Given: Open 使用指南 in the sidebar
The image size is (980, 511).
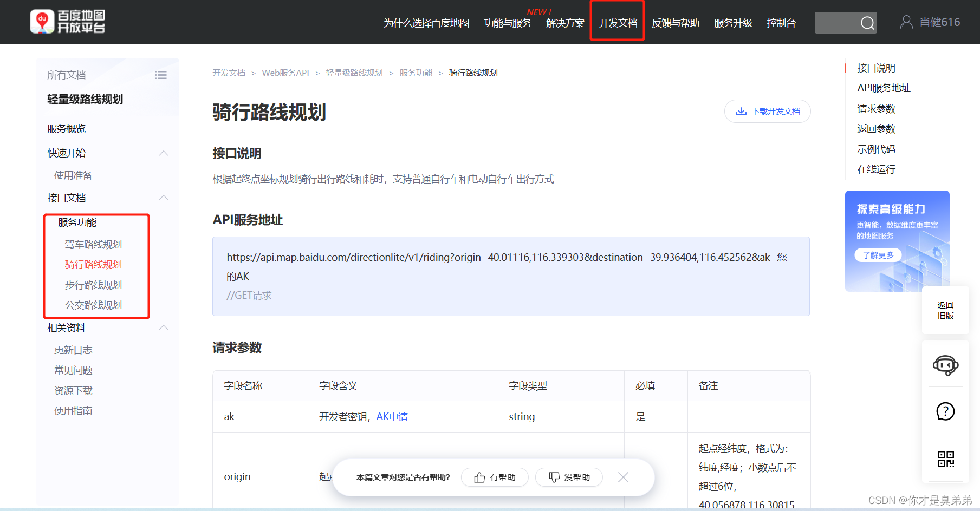Looking at the screenshot, I should click(x=73, y=410).
